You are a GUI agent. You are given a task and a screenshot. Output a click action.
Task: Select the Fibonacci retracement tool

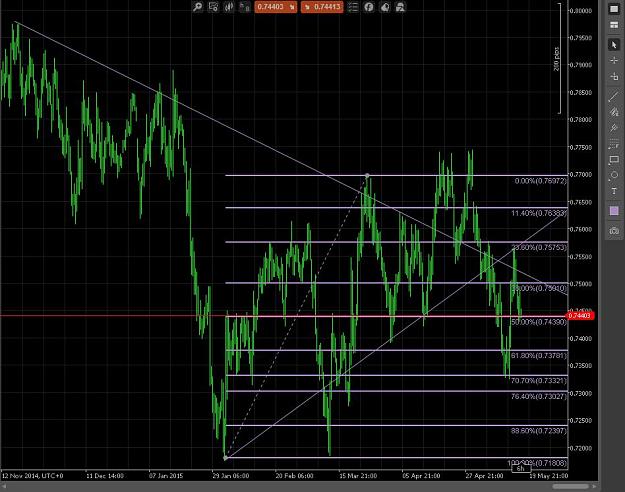pyautogui.click(x=614, y=144)
